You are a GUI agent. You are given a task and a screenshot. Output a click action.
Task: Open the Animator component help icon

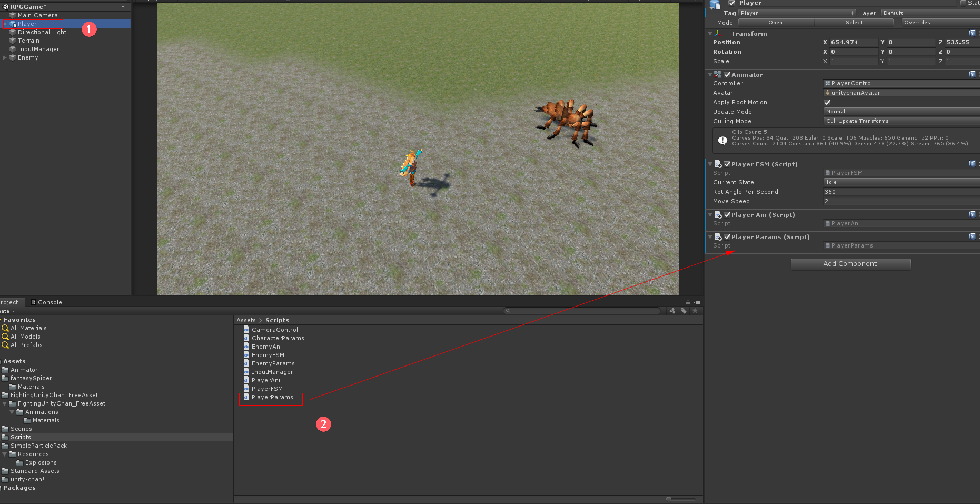[x=972, y=74]
